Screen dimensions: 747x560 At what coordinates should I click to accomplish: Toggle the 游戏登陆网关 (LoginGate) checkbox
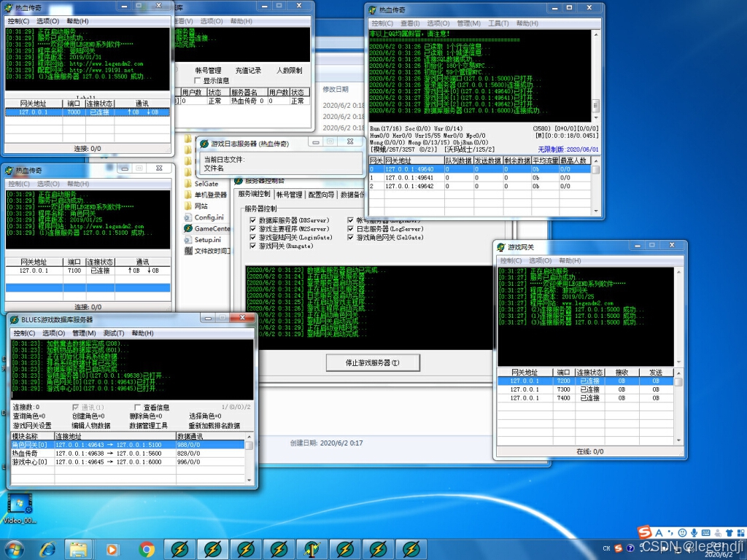click(x=253, y=237)
